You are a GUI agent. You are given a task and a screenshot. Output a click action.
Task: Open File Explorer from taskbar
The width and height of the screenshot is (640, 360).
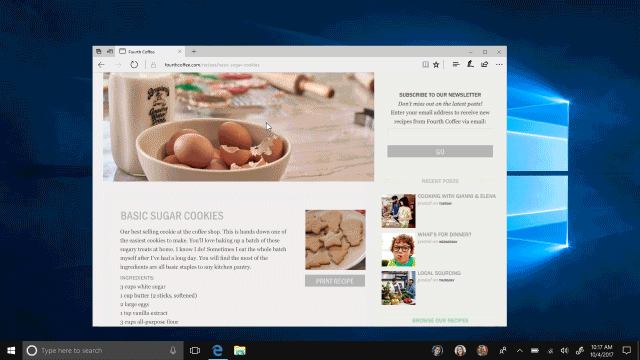coord(240,350)
